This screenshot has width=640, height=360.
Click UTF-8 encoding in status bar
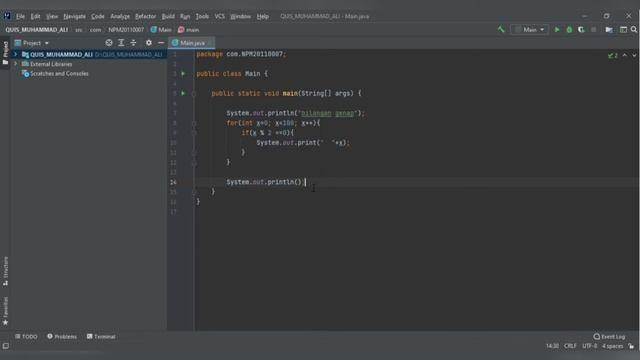tap(589, 346)
